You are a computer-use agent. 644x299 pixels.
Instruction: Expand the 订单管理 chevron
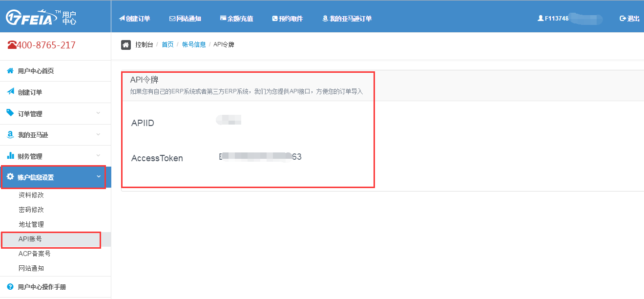point(98,113)
